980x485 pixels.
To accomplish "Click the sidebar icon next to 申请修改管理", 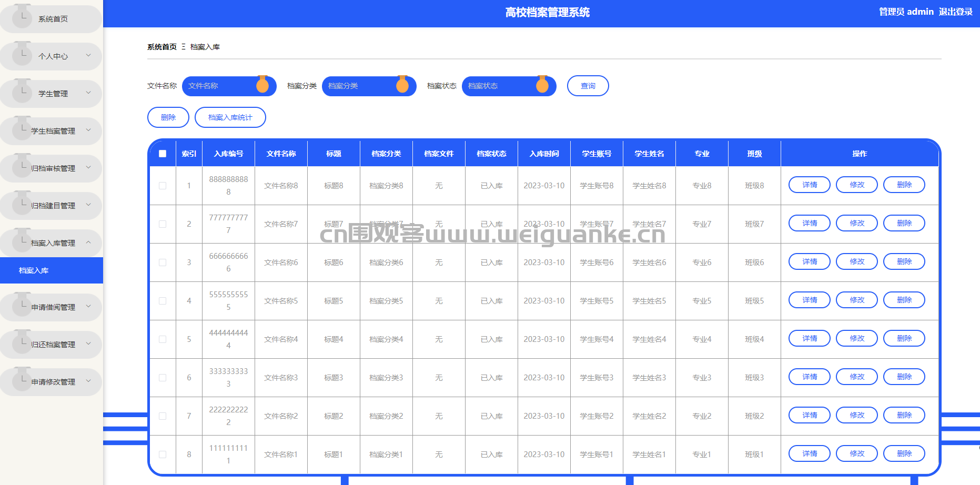I will 22,380.
